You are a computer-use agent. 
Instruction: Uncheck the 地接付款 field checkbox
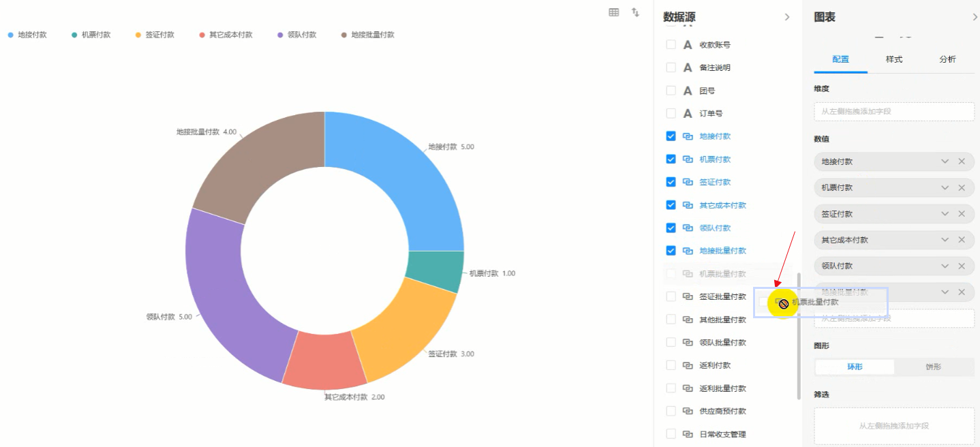pyautogui.click(x=671, y=136)
